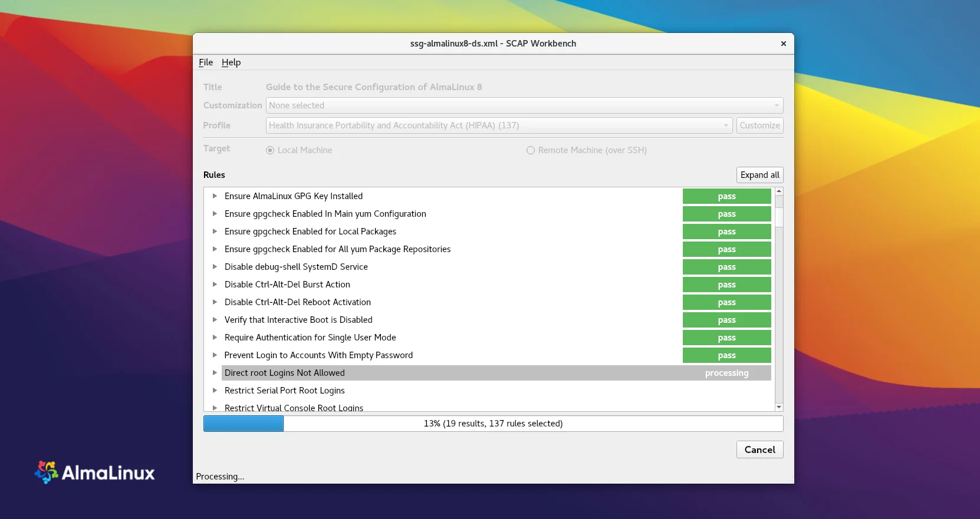
Task: Click the scan progress bar
Action: pyautogui.click(x=493, y=424)
